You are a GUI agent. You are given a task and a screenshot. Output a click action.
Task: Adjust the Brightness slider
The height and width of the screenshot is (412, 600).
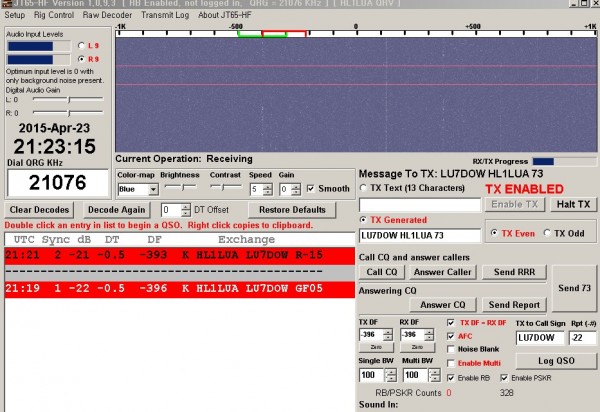click(181, 187)
